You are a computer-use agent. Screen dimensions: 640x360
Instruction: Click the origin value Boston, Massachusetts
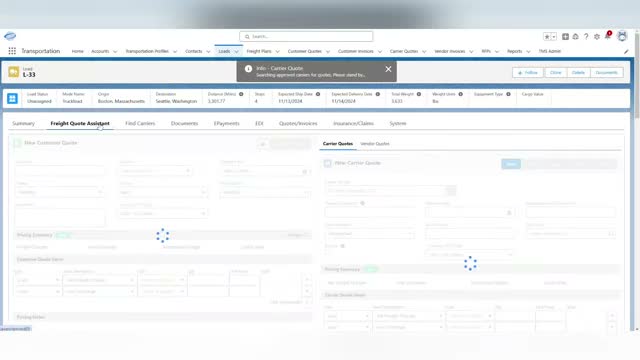point(121,101)
